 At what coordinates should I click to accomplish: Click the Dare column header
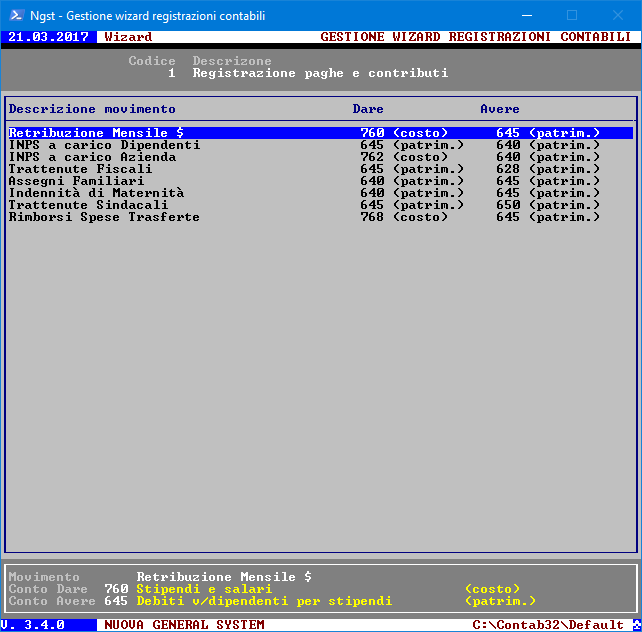tap(368, 109)
